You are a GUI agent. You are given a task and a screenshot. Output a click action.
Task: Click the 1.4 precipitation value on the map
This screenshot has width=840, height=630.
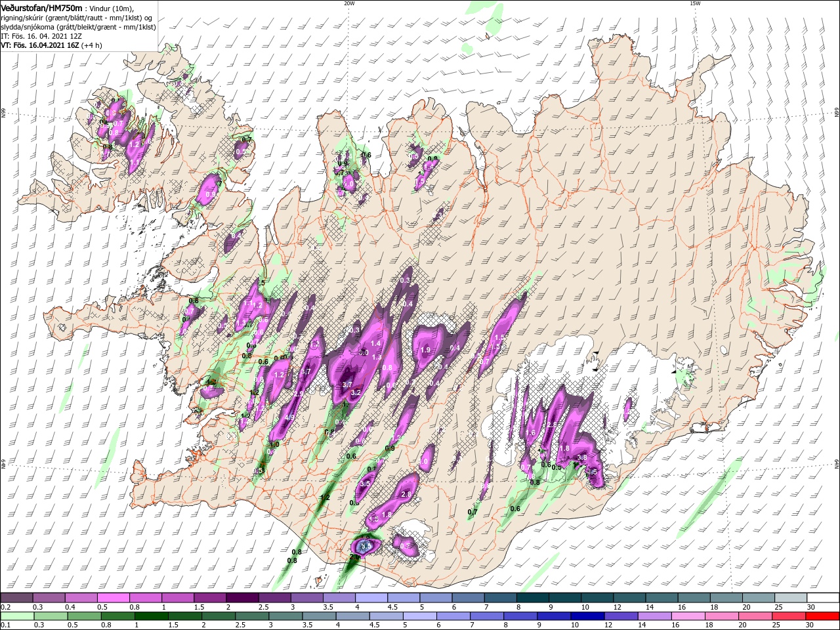[376, 343]
